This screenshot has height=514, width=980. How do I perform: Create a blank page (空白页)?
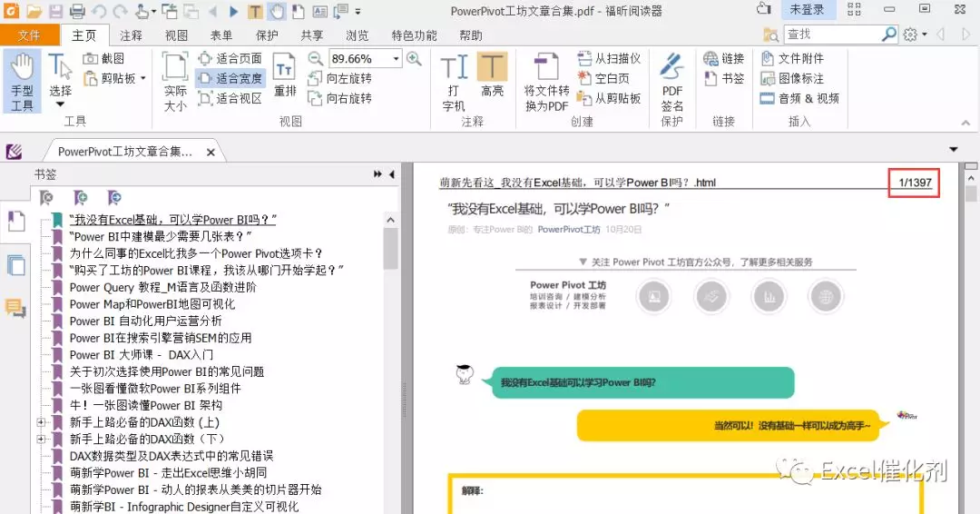pos(603,78)
